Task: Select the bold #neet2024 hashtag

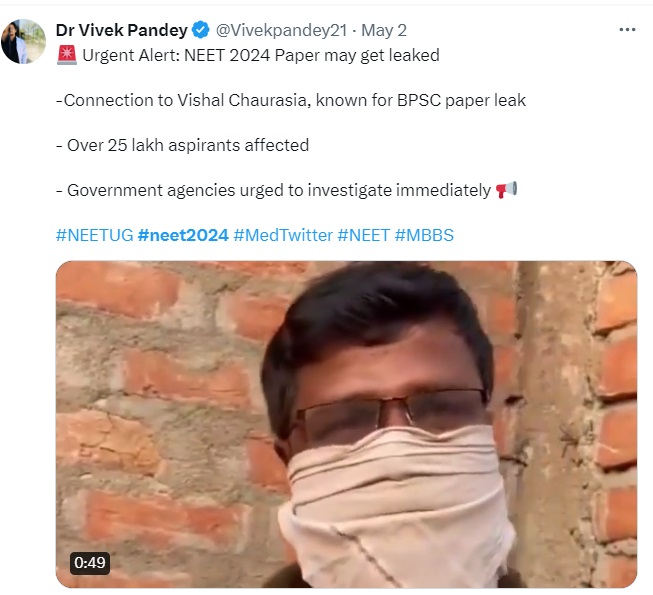Action: [x=183, y=235]
